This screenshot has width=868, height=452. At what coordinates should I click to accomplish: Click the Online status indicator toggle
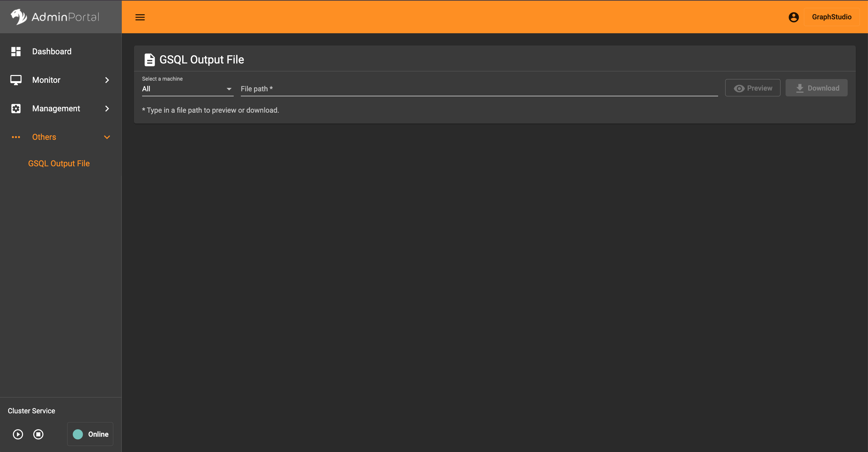pyautogui.click(x=90, y=434)
